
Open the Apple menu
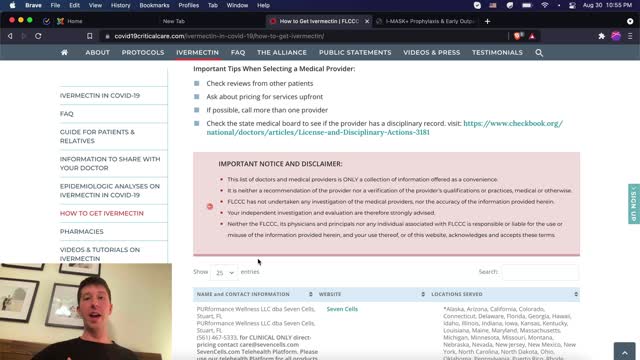coord(12,5)
